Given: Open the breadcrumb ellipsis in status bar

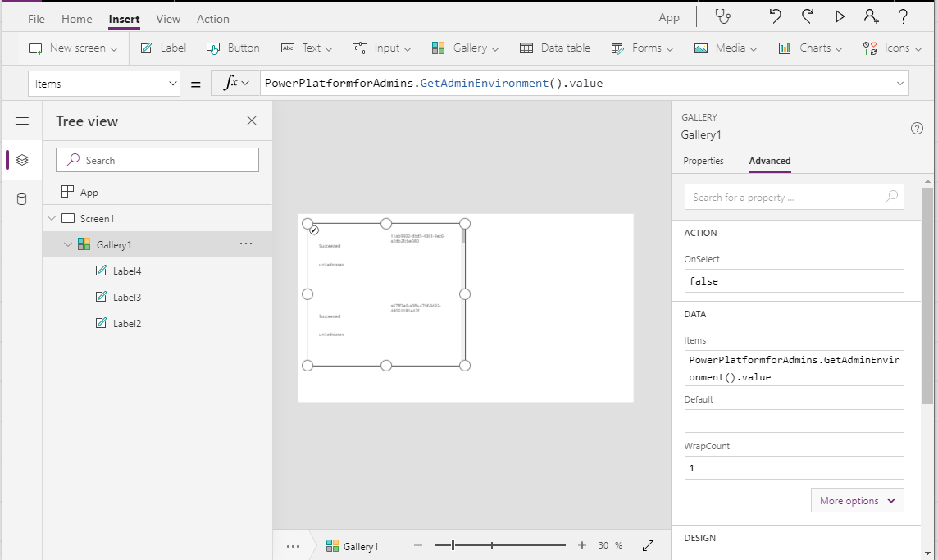Looking at the screenshot, I should click(x=293, y=545).
